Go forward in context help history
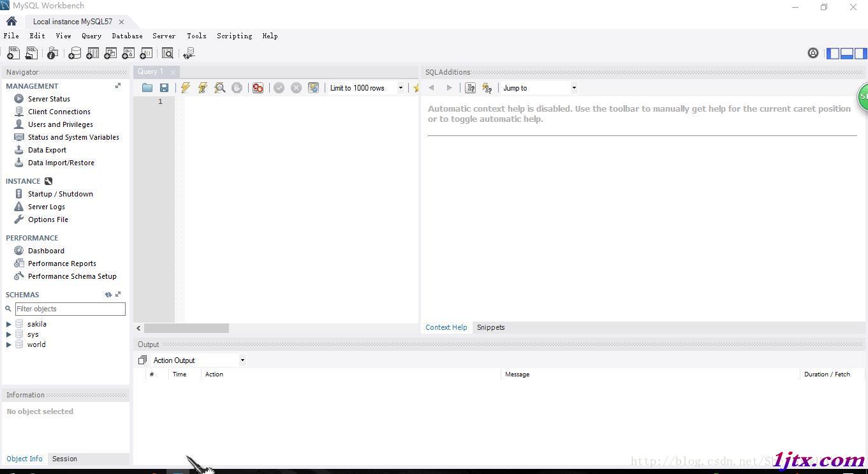 pos(449,88)
